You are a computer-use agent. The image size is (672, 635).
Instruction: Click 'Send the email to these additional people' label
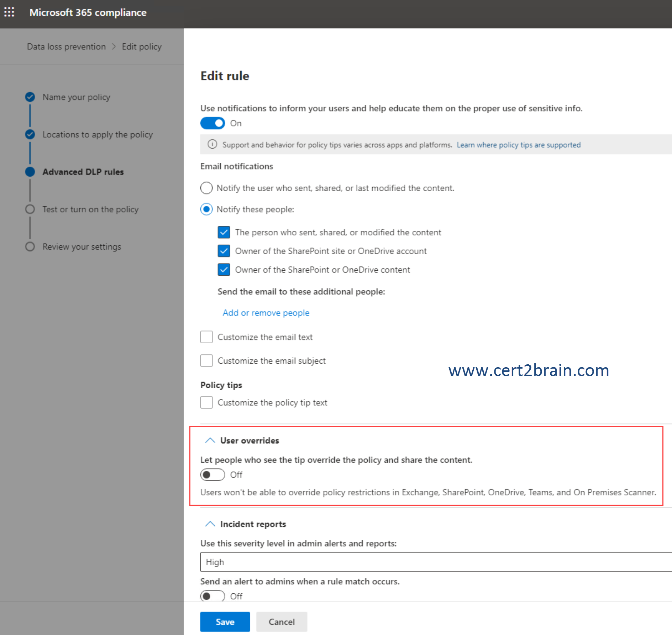point(301,292)
